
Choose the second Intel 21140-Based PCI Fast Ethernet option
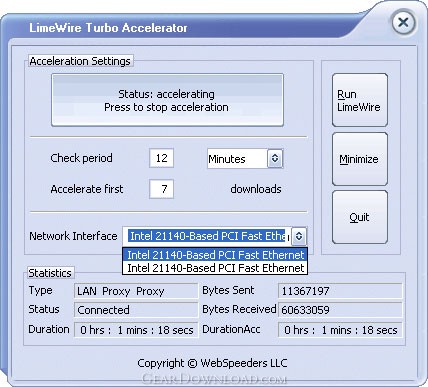click(215, 268)
